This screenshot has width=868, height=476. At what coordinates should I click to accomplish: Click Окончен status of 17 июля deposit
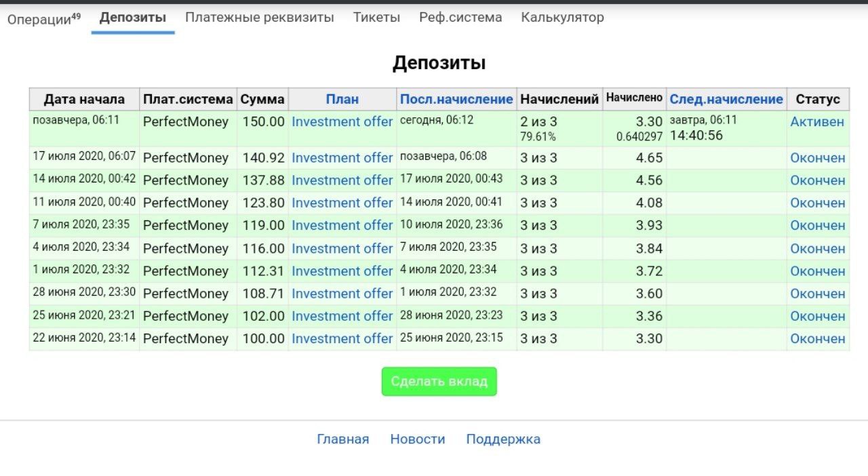[x=817, y=158]
